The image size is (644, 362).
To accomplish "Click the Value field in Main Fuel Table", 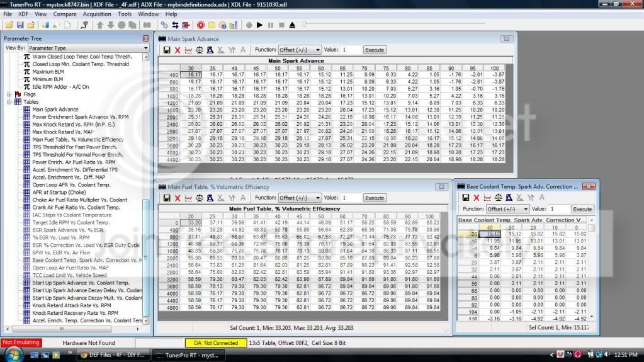I will click(x=351, y=198).
